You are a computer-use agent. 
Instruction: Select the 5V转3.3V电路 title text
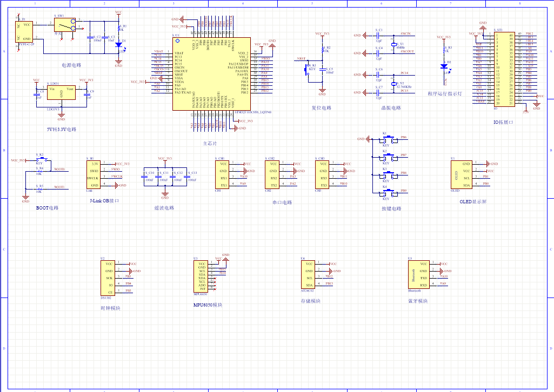coord(62,130)
